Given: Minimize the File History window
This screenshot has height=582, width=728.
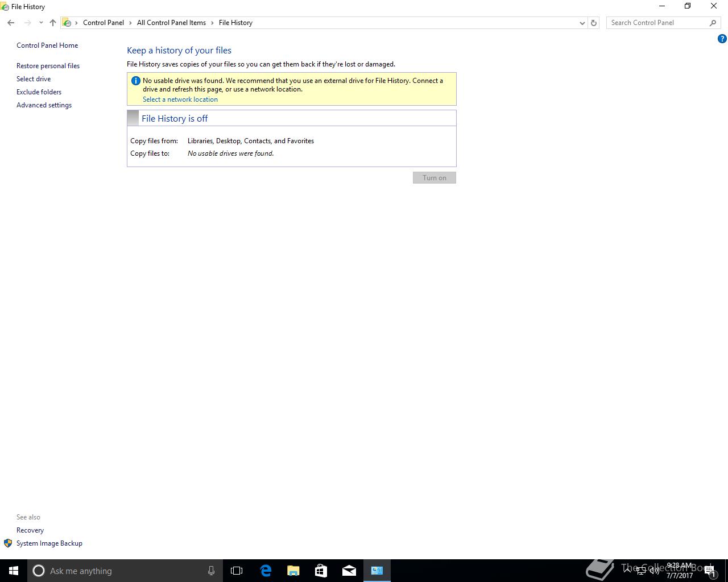Looking at the screenshot, I should point(662,6).
